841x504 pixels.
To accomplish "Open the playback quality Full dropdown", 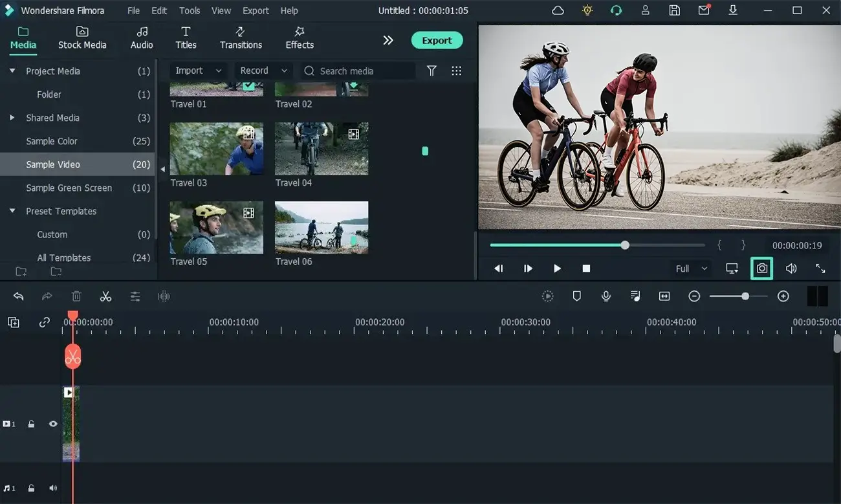I will [690, 268].
